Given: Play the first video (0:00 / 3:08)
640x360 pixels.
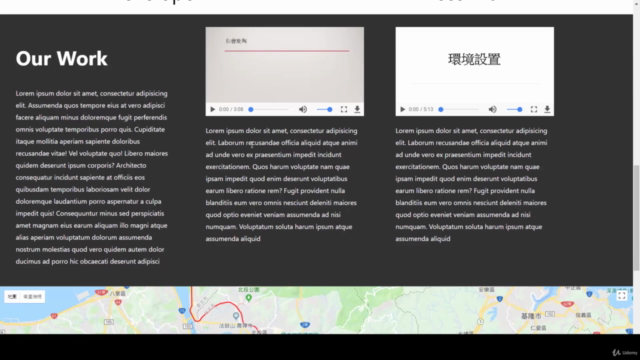Looking at the screenshot, I should (x=213, y=109).
